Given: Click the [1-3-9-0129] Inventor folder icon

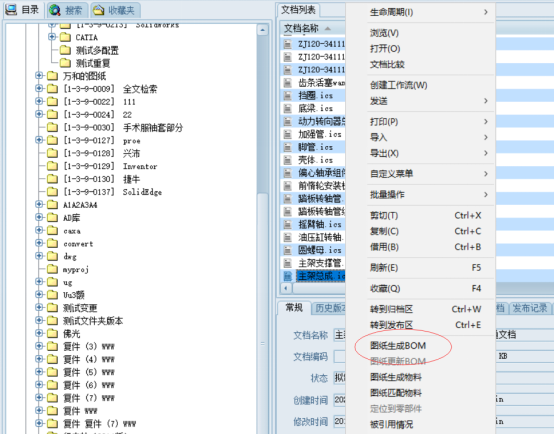Looking at the screenshot, I should coord(52,166).
